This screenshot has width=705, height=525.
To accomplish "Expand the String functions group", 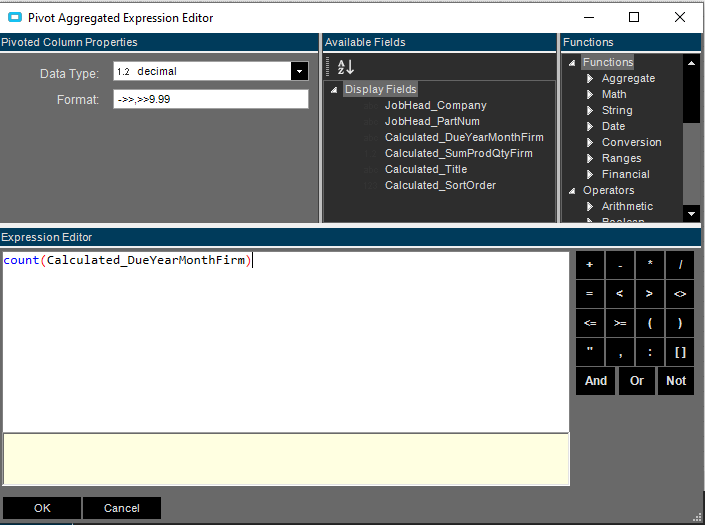I will (590, 111).
